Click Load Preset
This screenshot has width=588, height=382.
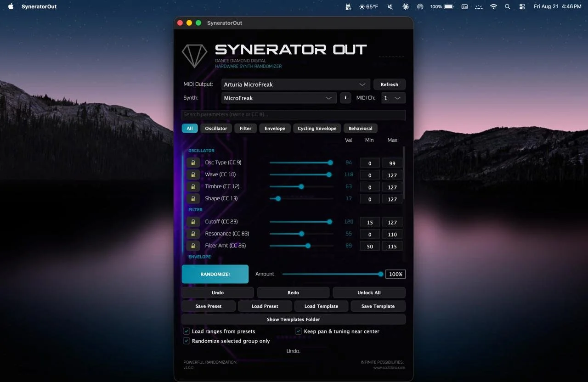tap(265, 306)
